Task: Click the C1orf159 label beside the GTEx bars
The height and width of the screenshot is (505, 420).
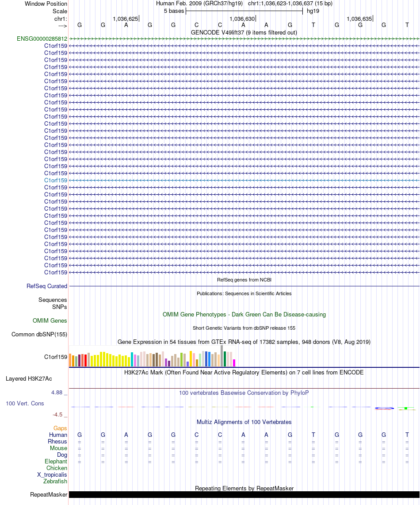Action: tap(56, 357)
